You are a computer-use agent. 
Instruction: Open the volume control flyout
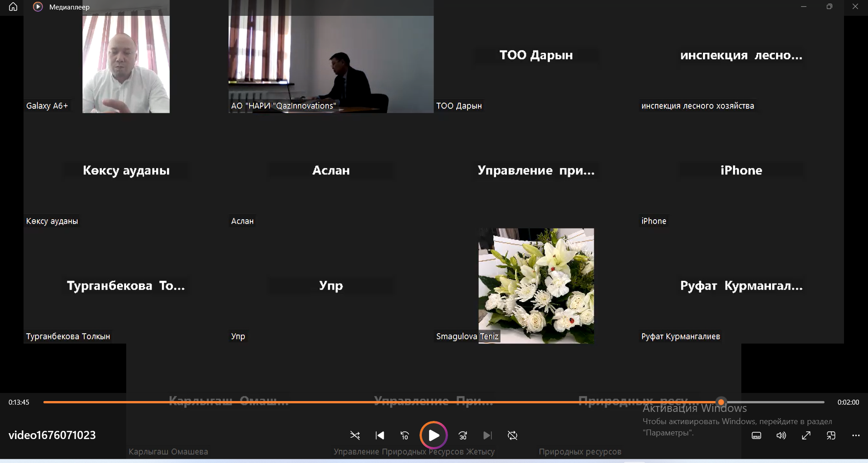point(781,435)
